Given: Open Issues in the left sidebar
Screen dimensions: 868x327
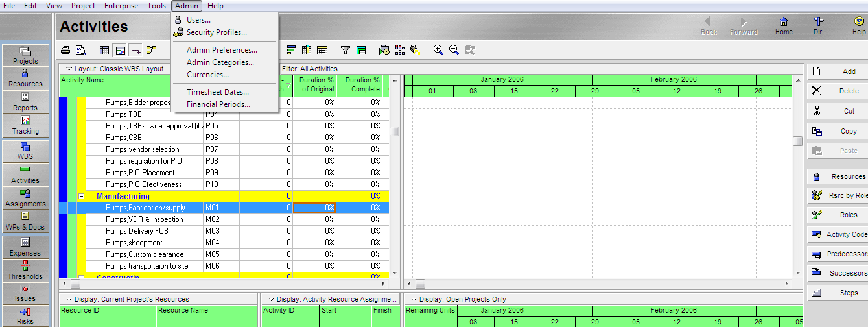Looking at the screenshot, I should tap(26, 293).
